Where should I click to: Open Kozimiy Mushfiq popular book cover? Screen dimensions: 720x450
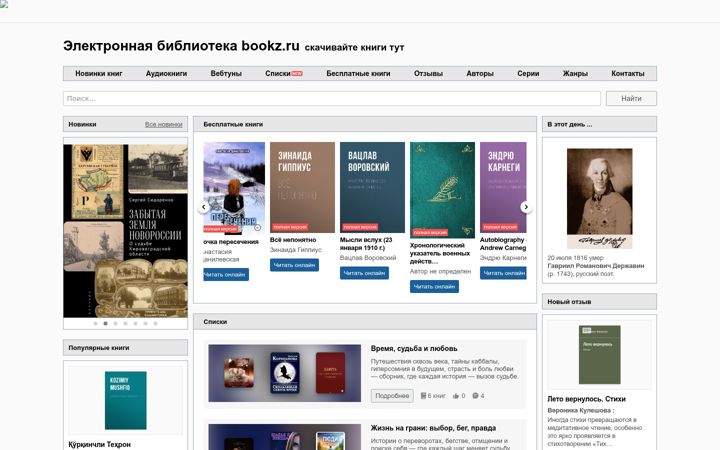pyautogui.click(x=125, y=400)
